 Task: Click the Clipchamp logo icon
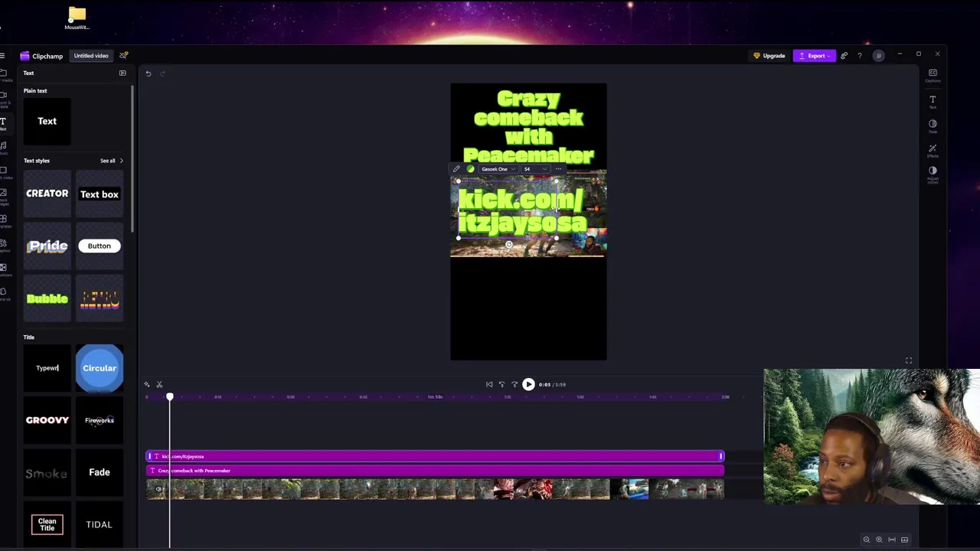(24, 56)
